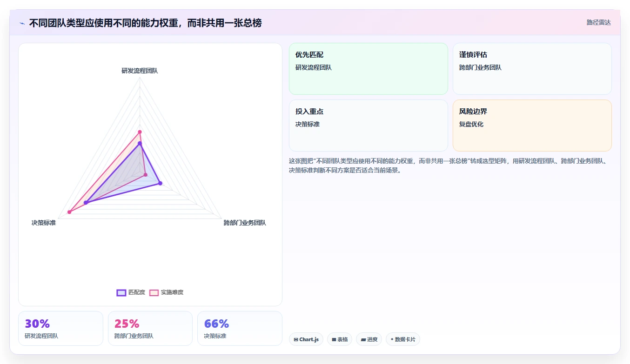The width and height of the screenshot is (630, 364).
Task: Select the 进度 tag chip
Action: [x=369, y=339]
